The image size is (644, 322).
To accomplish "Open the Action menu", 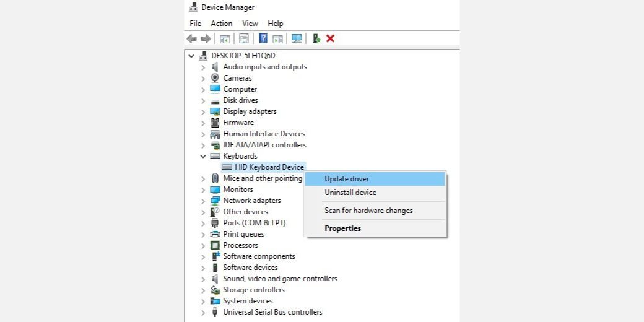I will tap(221, 24).
